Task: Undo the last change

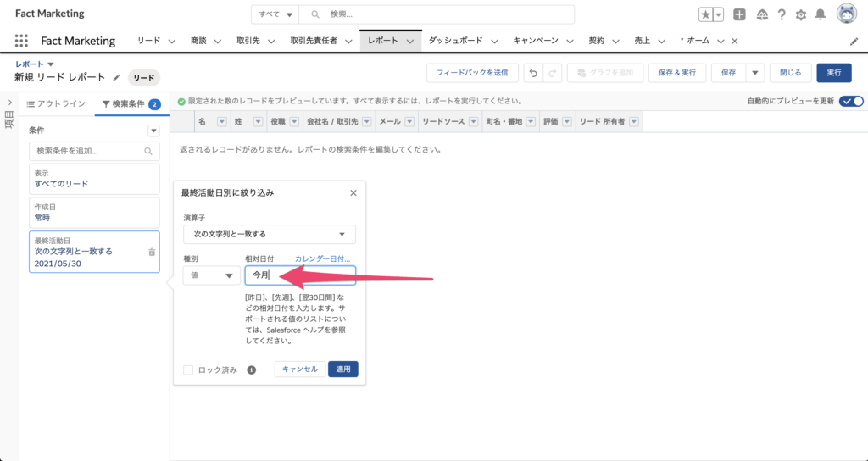Action: [533, 73]
